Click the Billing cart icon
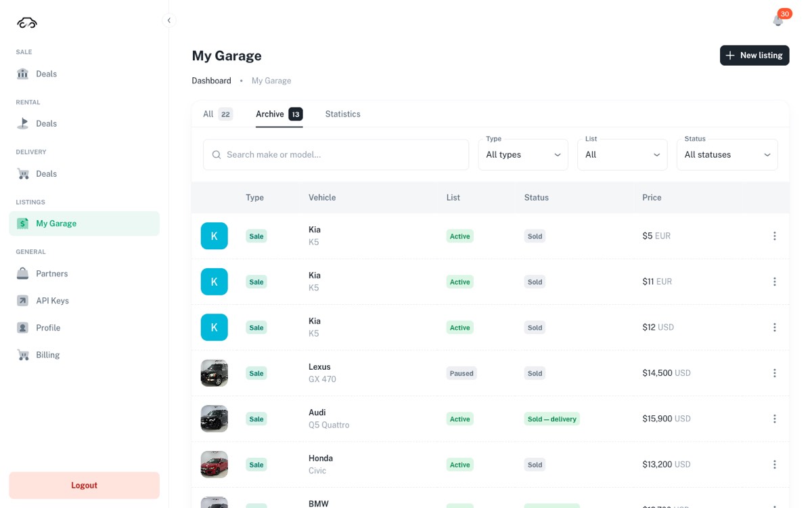The width and height of the screenshot is (812, 508). [x=23, y=355]
